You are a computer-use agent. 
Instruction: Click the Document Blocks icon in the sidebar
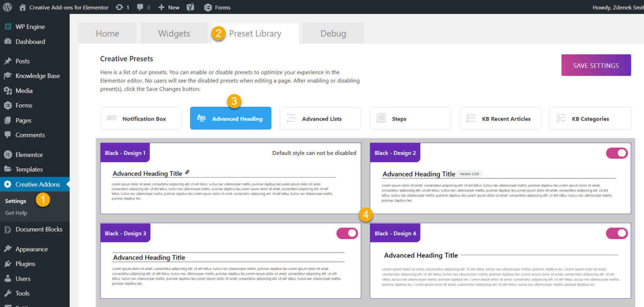click(9, 230)
